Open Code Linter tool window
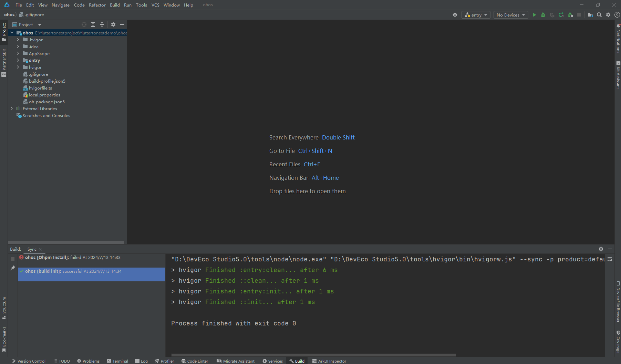This screenshot has width=621, height=364. pos(195,361)
